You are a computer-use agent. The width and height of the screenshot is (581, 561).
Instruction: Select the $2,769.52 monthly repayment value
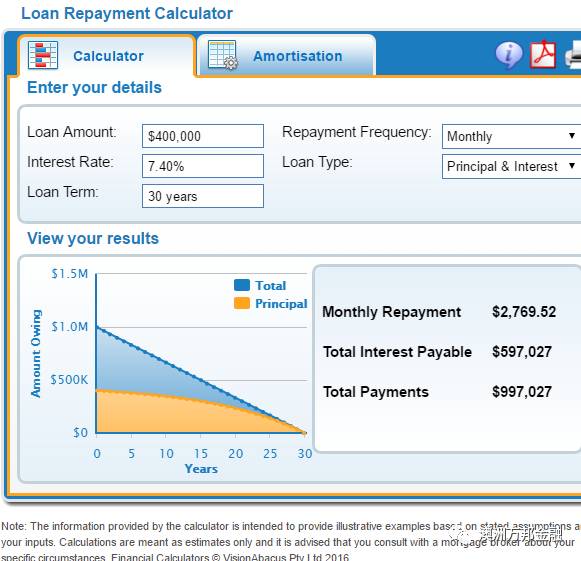[x=524, y=312]
